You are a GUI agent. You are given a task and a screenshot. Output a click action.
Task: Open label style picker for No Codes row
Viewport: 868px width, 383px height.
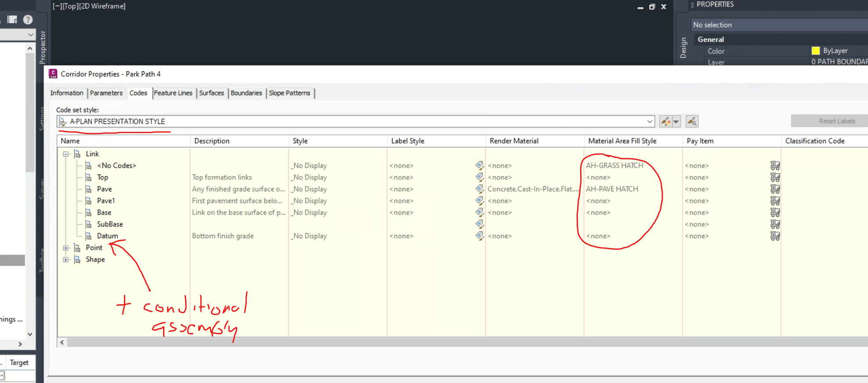pyautogui.click(x=479, y=165)
